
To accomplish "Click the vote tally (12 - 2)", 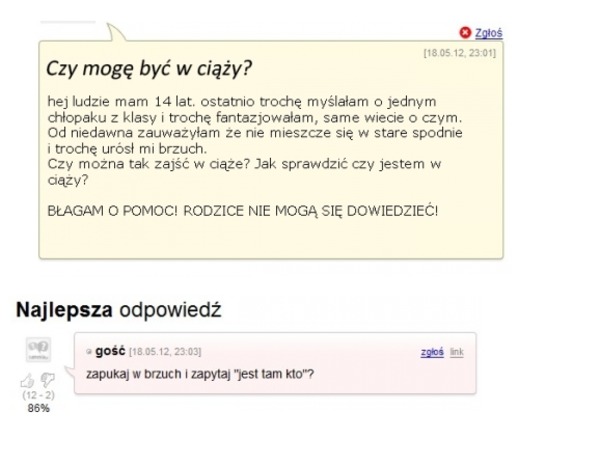I will point(38,395).
